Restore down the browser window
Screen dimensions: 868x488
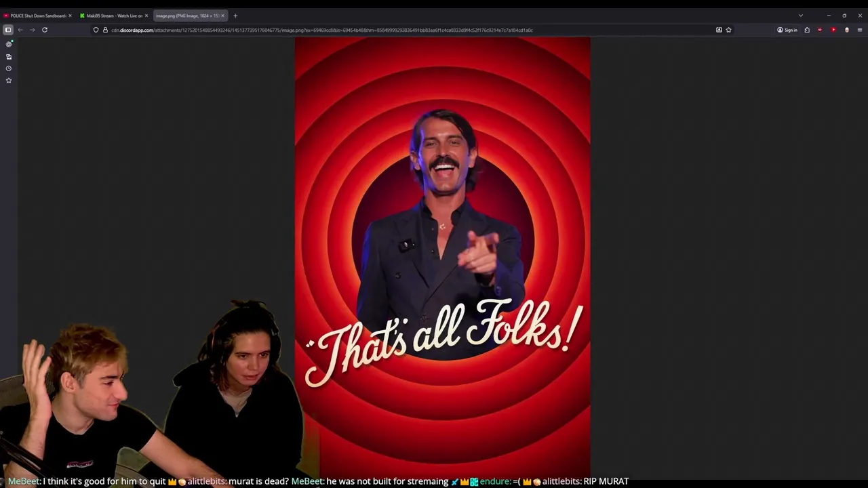(x=844, y=16)
